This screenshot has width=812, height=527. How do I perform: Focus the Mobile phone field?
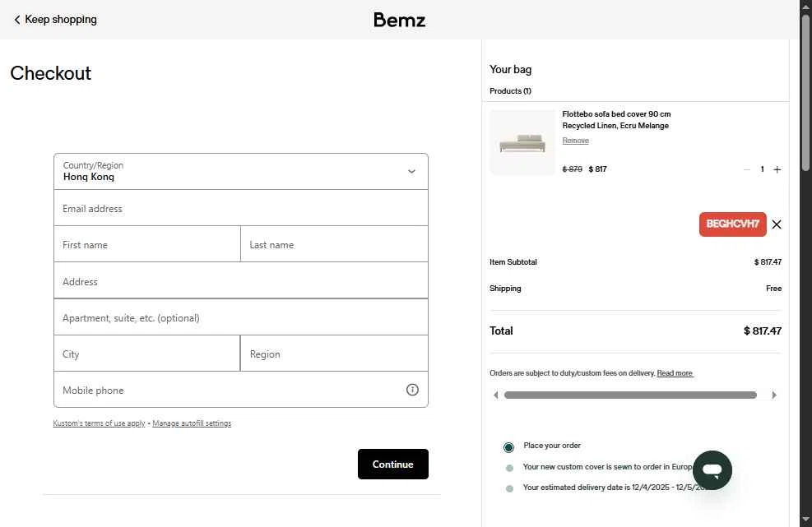(241, 390)
